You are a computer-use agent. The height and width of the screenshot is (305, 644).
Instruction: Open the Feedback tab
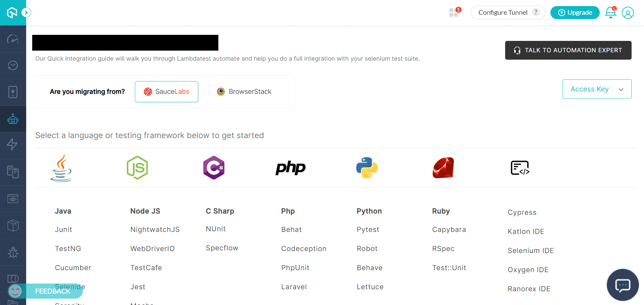53,291
